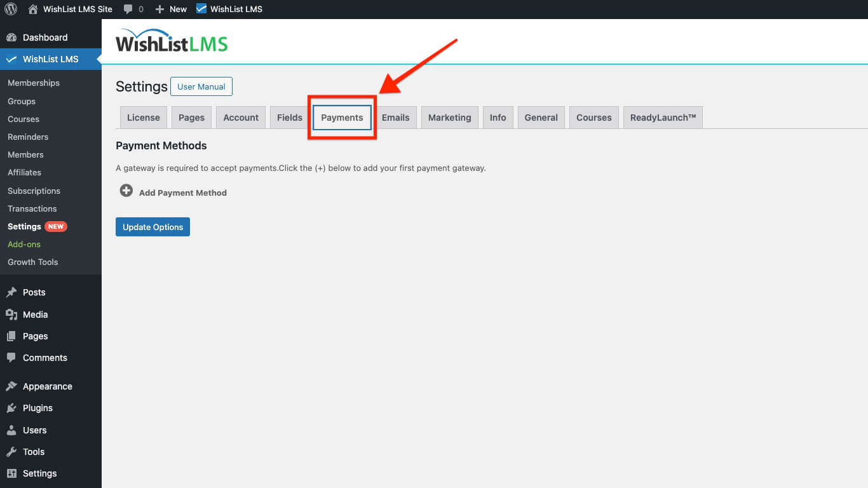Click the WordPress logo in the admin bar

click(x=10, y=9)
